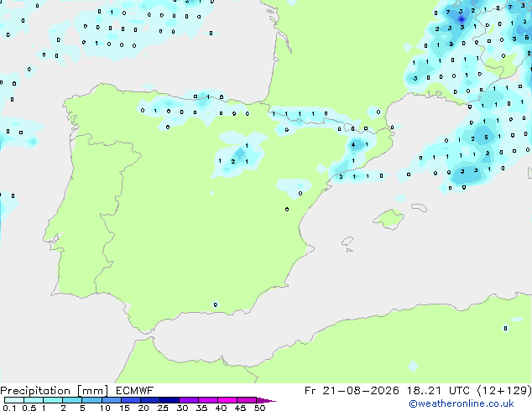This screenshot has height=411, width=532.
Task: Click the '(12+129)' forecast run text
Action: (504, 391)
